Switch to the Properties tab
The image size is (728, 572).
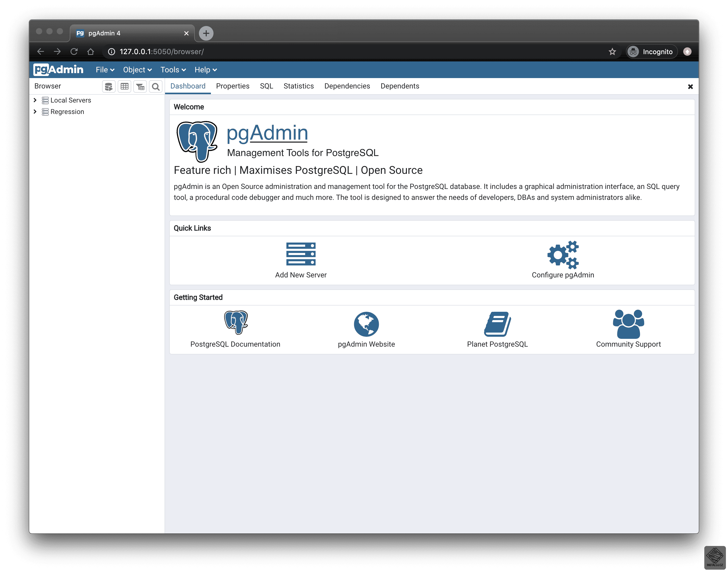point(233,86)
